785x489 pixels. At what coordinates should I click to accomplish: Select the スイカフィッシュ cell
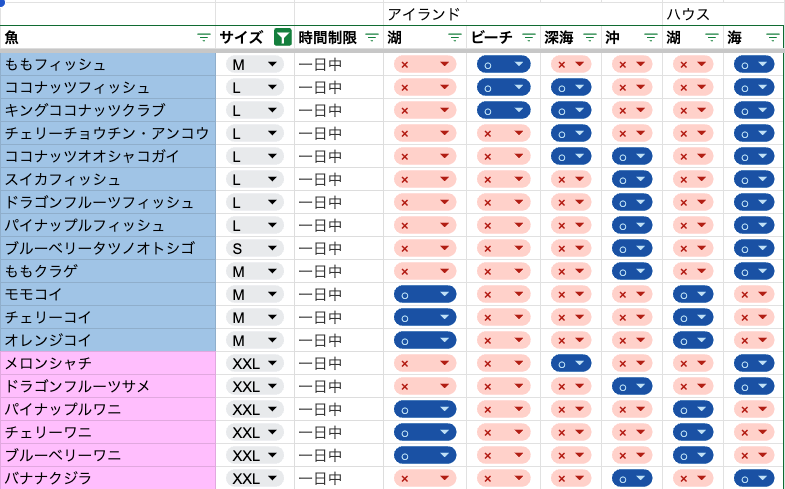pos(108,180)
